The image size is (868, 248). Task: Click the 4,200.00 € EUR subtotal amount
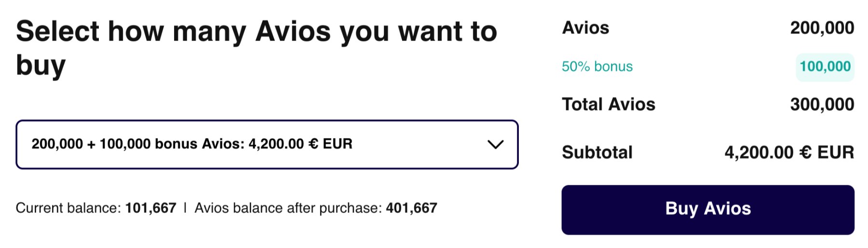pos(789,152)
